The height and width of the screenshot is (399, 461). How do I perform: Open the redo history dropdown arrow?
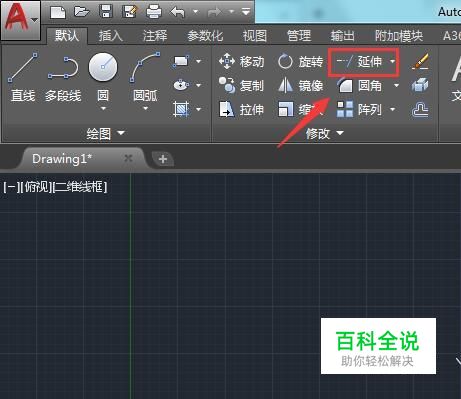click(231, 12)
